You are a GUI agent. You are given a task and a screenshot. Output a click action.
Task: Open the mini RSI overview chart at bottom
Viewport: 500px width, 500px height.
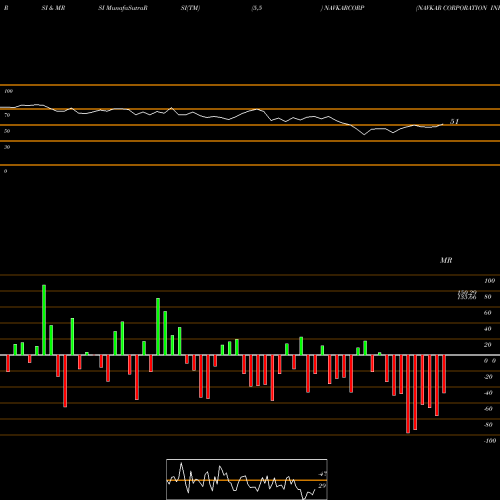tap(247, 479)
